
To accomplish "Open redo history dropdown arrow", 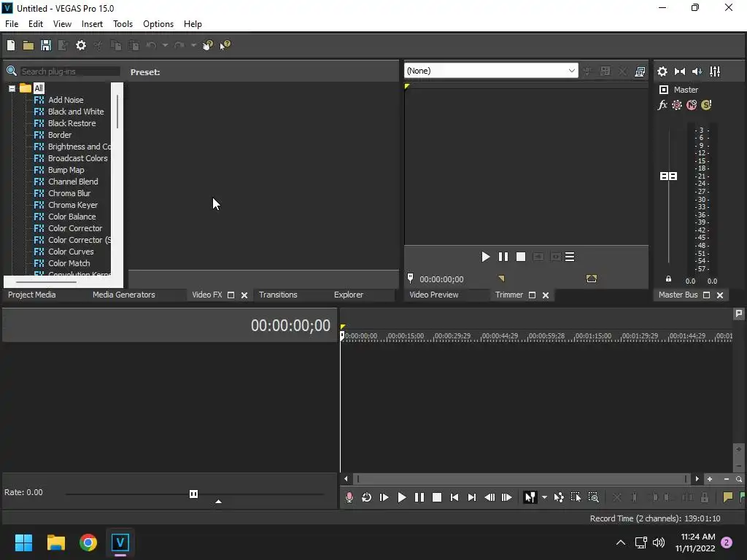I will click(193, 45).
